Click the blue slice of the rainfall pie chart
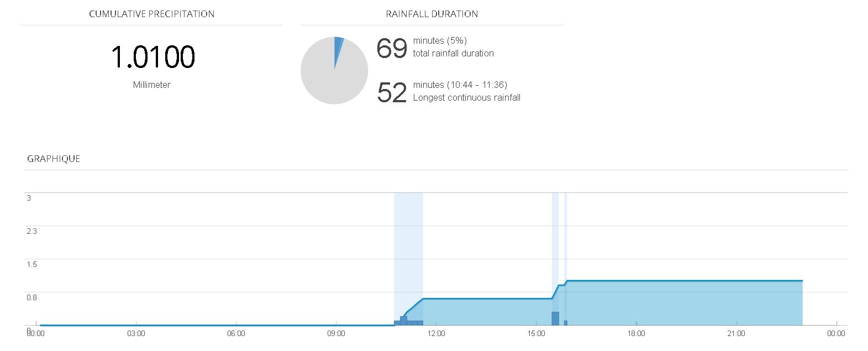Screen dimensions: 868x351 338,45
